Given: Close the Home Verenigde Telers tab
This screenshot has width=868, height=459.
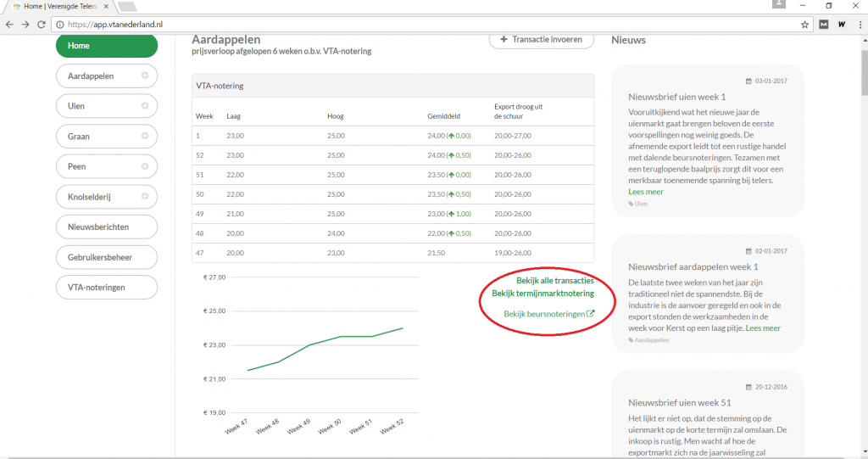Looking at the screenshot, I should pos(106,6).
